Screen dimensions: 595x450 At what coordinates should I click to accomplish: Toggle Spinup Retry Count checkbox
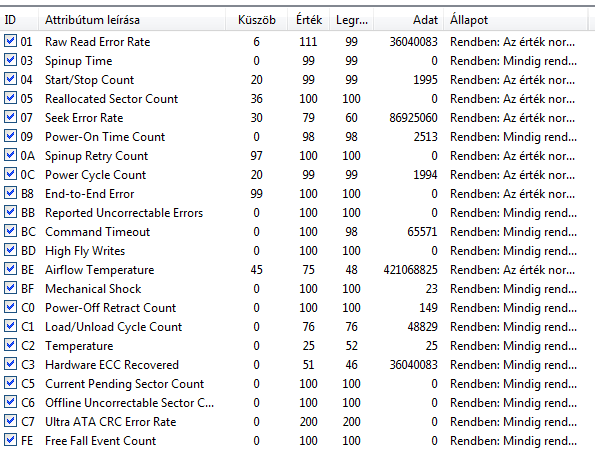pos(10,155)
